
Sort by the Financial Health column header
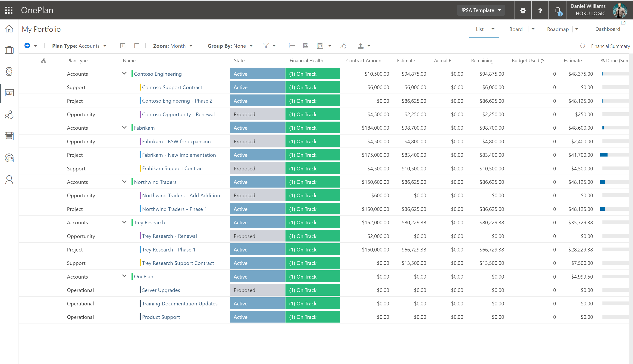[306, 60]
